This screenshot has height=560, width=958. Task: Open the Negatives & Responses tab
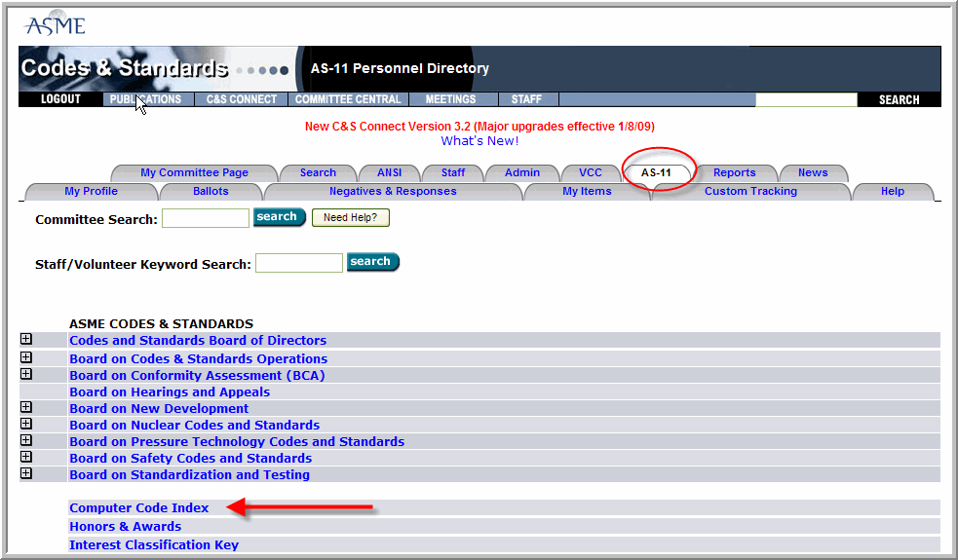[x=393, y=191]
